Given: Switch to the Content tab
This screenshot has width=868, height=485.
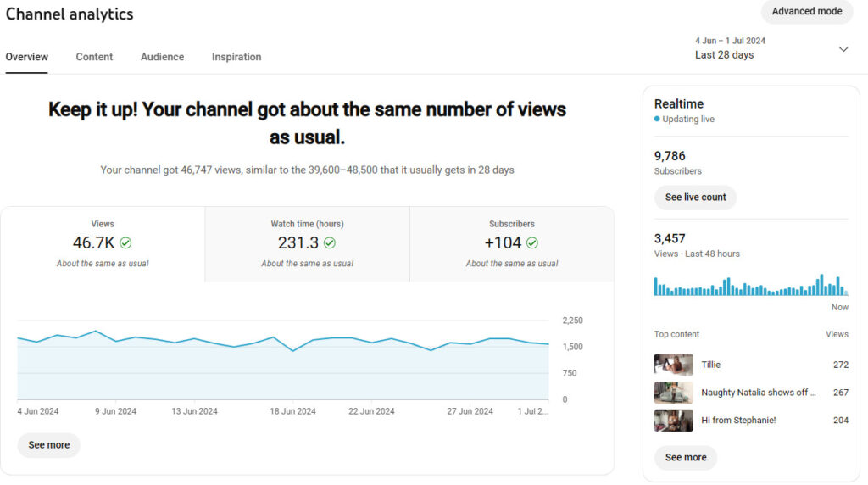Looking at the screenshot, I should (94, 57).
